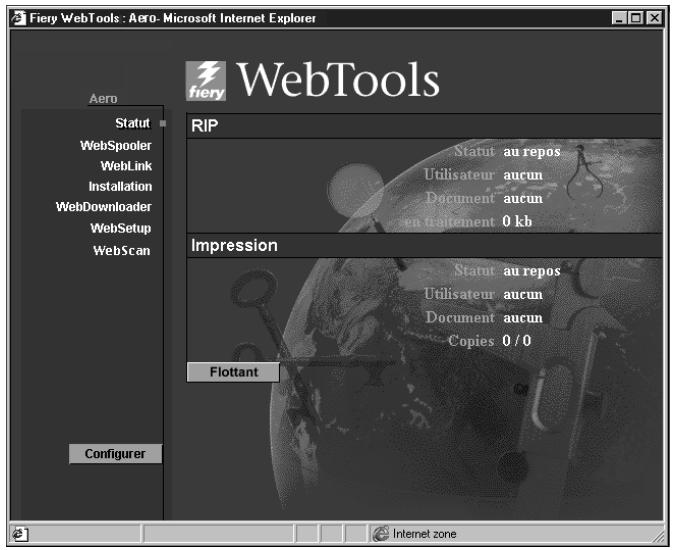Viewport: 673px width, 550px height.
Task: Click the Fiery logo icon
Action: 206,81
